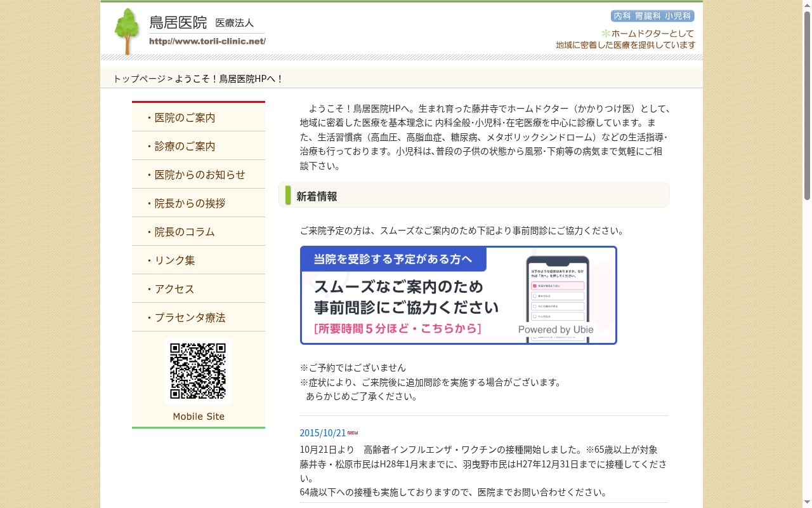Click トップページ breadcrumb link
Image resolution: width=812 pixels, height=508 pixels.
coord(139,79)
